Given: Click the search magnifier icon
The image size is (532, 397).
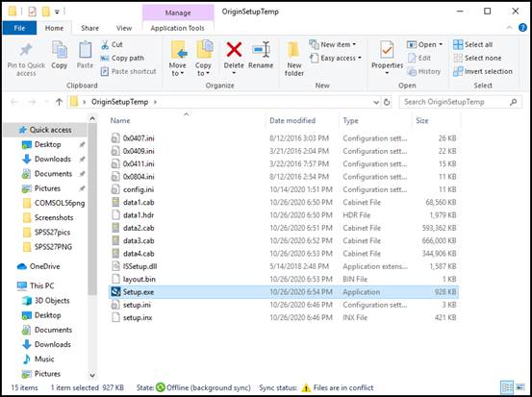Looking at the screenshot, I should [514, 102].
